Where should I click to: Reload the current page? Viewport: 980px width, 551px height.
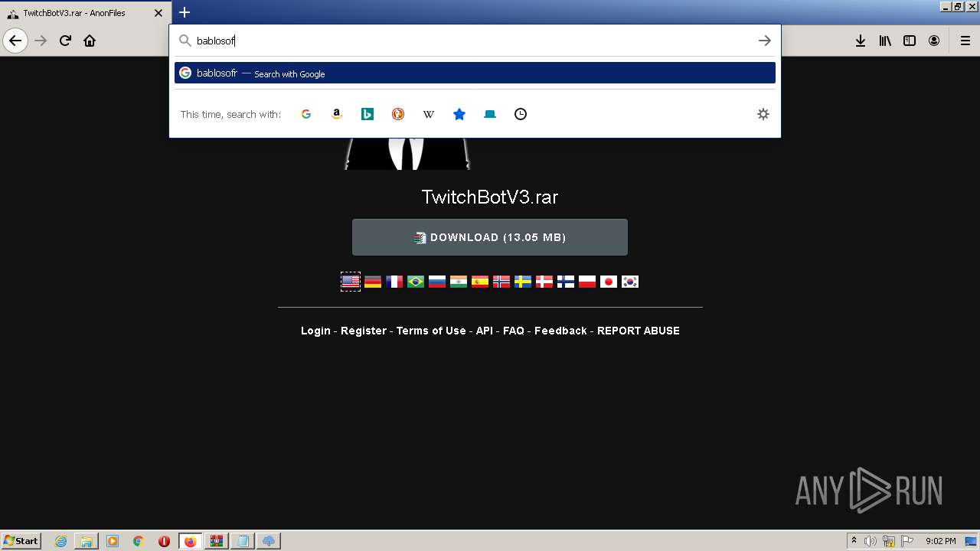(x=65, y=41)
